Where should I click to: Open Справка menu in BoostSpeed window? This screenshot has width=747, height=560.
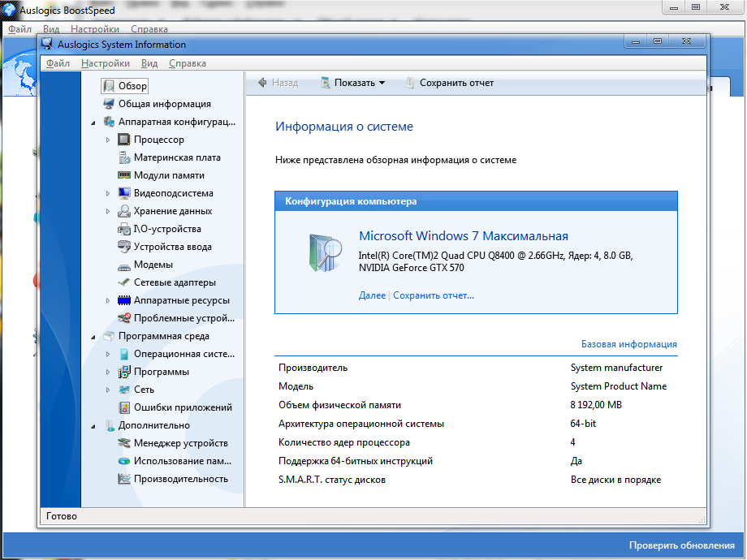point(149,29)
